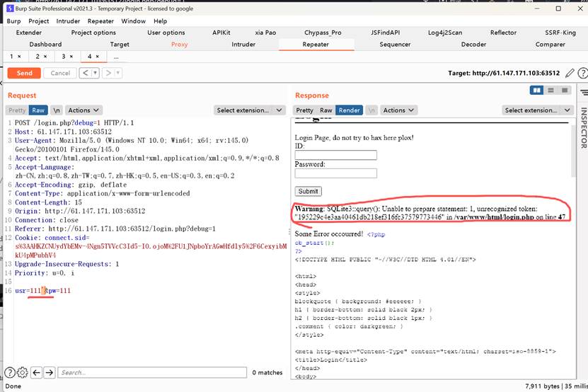The image size is (588, 392).
Task: Open Request Select extension dropdown
Action: pyautogui.click(x=249, y=110)
